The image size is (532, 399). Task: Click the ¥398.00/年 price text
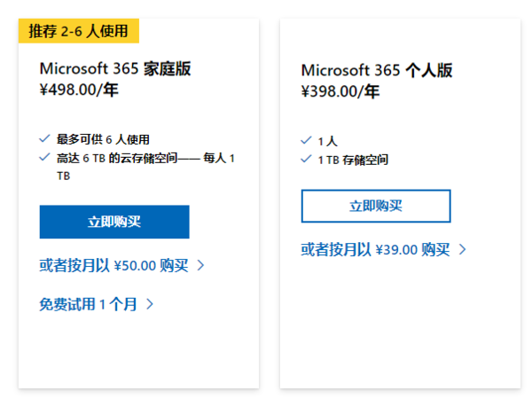340,90
